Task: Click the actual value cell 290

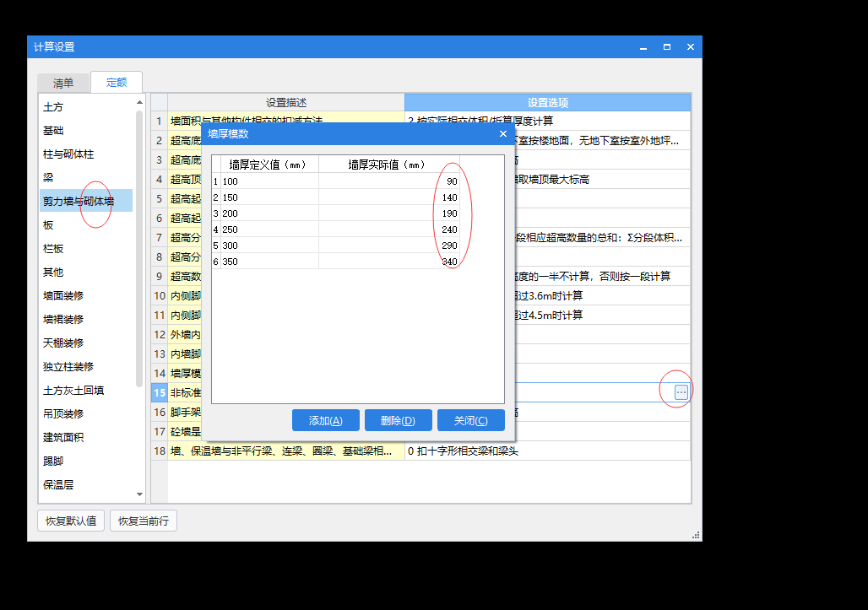Action: pos(389,246)
